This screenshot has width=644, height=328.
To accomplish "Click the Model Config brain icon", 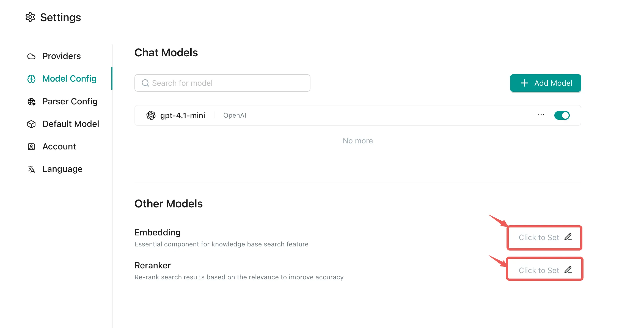I will (x=31, y=79).
